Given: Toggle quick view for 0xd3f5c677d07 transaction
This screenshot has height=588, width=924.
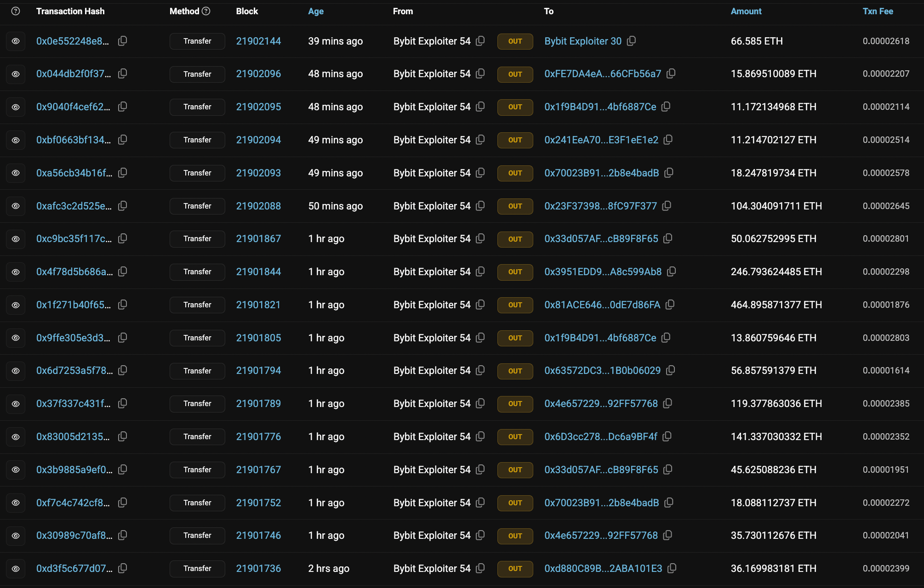Looking at the screenshot, I should [16, 569].
